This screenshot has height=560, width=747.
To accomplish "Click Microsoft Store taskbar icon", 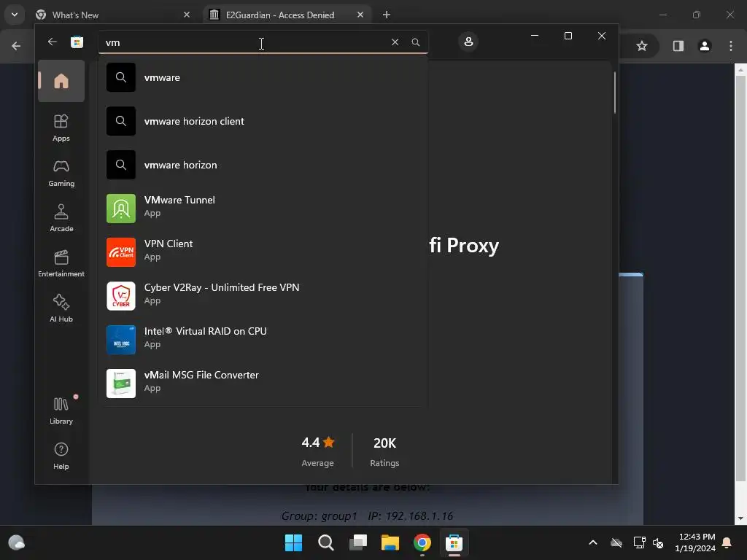I will pos(454,542).
